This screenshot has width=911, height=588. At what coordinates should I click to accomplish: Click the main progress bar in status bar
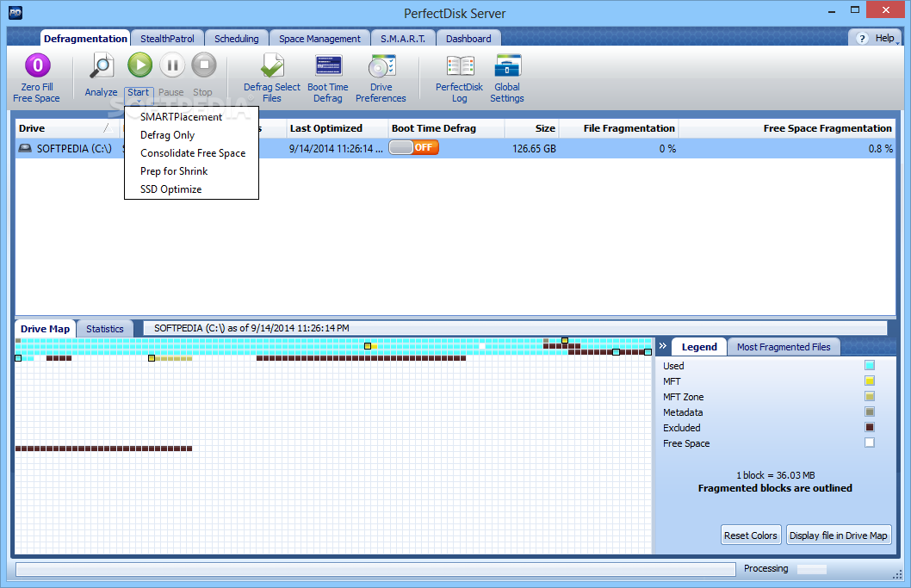pyautogui.click(x=375, y=569)
